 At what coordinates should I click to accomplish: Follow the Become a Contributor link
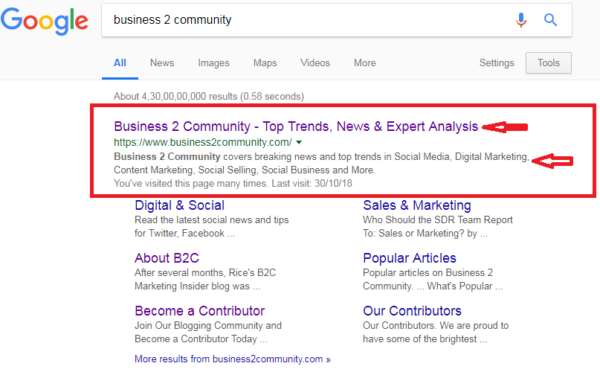199,311
